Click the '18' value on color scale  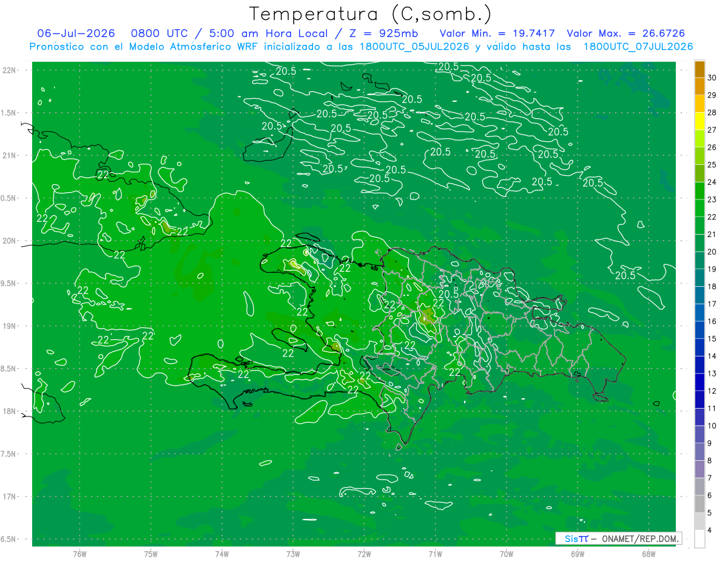pos(712,286)
